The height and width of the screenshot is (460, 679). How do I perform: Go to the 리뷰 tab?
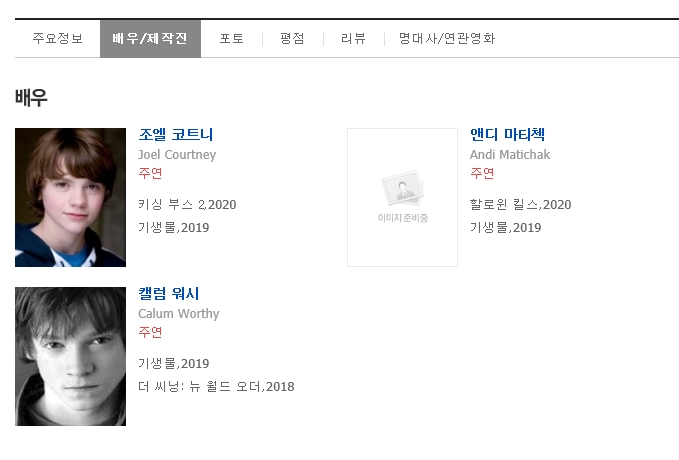click(353, 39)
